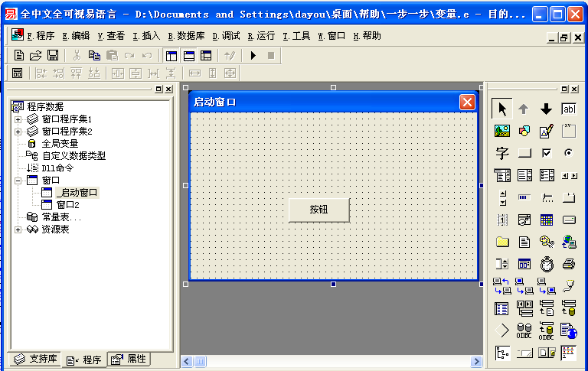The width and height of the screenshot is (588, 371).
Task: Open the H.帮助 menu
Action: tap(367, 36)
